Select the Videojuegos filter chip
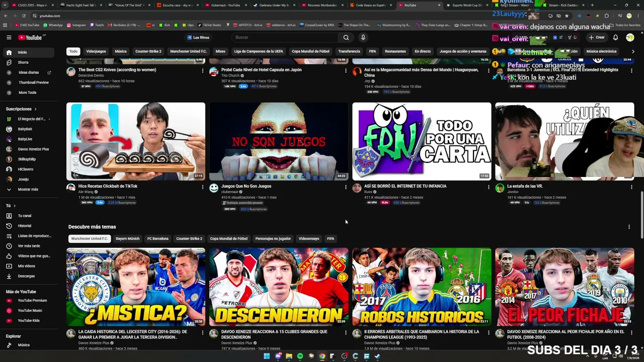 click(96, 51)
